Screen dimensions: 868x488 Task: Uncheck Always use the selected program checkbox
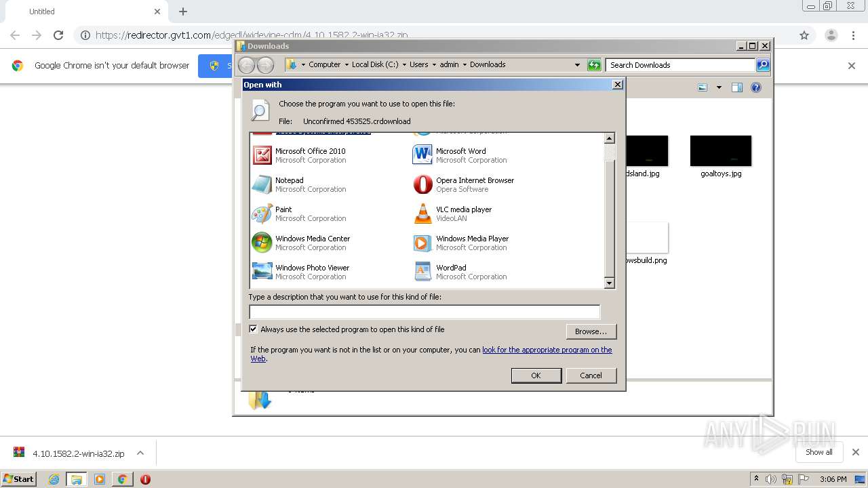(x=254, y=329)
